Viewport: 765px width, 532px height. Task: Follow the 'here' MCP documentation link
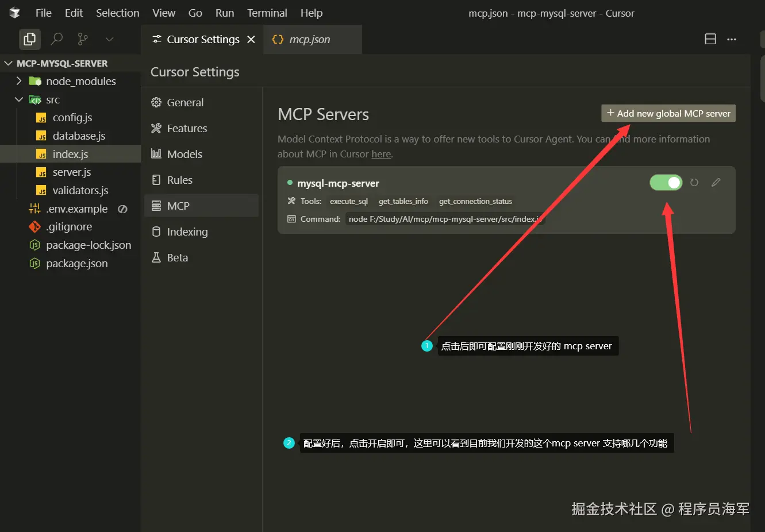click(x=381, y=154)
